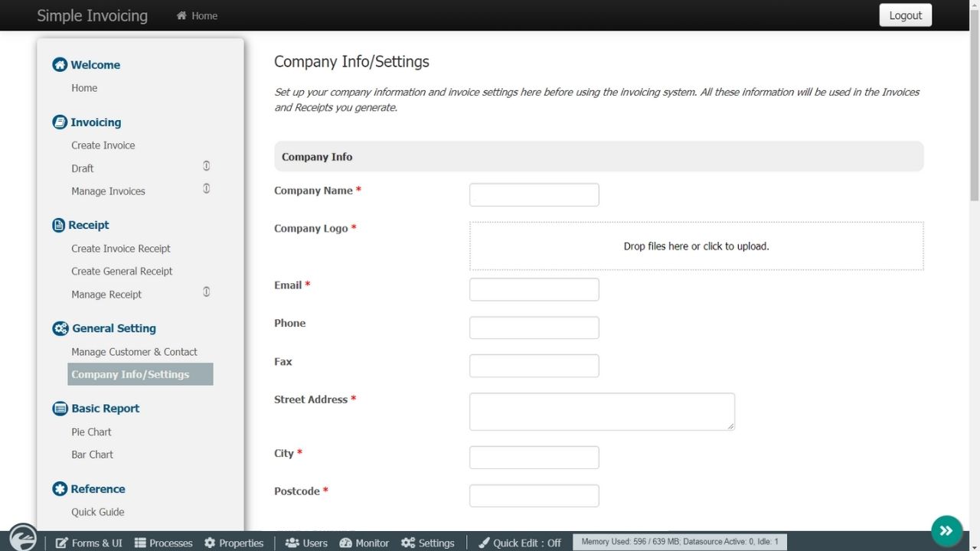Viewport: 980px width, 551px height.
Task: Click the Company Logo file upload area
Action: point(696,246)
